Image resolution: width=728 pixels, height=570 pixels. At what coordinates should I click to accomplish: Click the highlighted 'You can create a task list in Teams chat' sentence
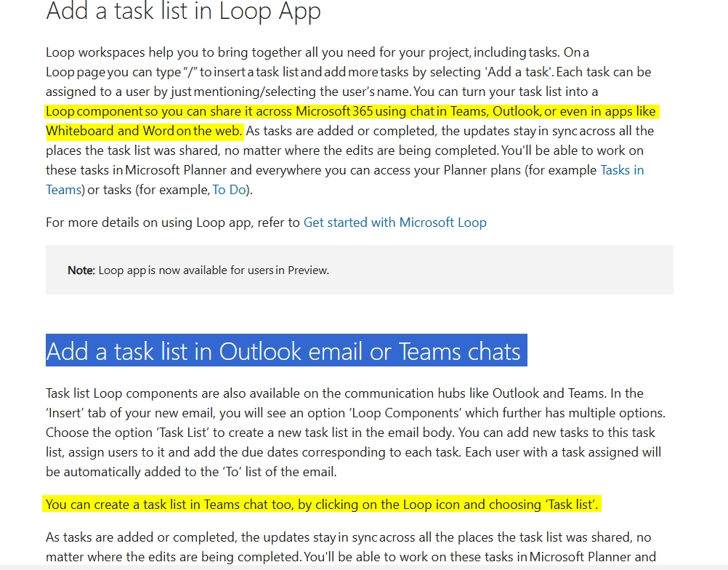coord(322,505)
